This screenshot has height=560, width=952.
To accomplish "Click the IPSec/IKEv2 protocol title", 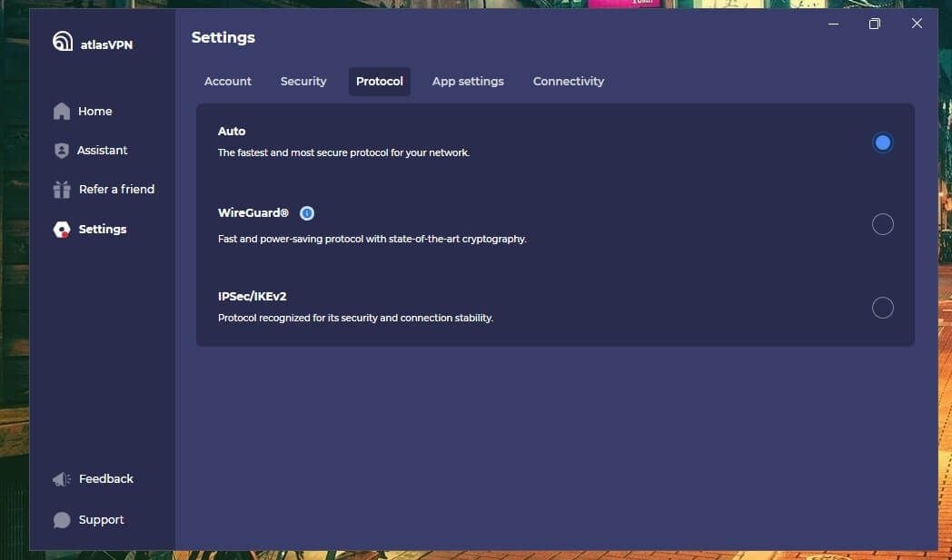I will tap(252, 297).
